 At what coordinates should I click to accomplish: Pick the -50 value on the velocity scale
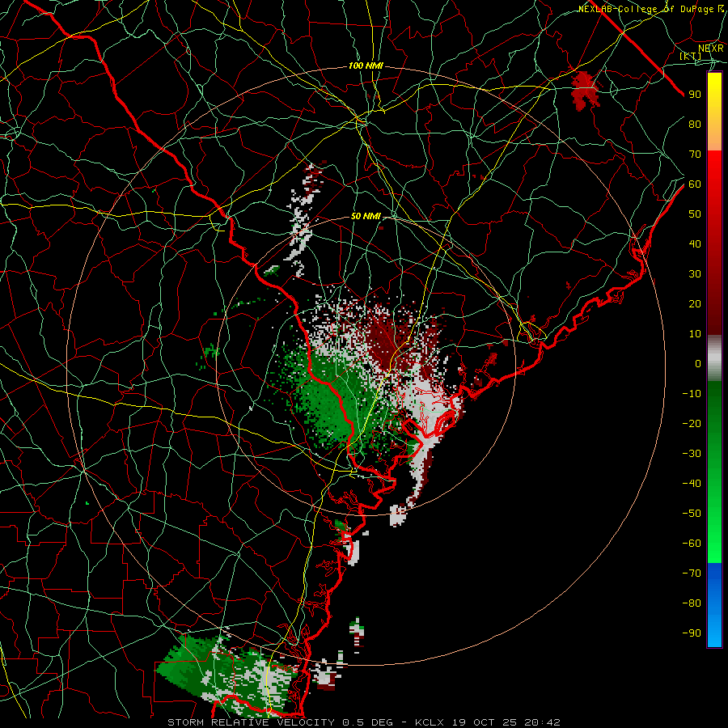pos(692,514)
